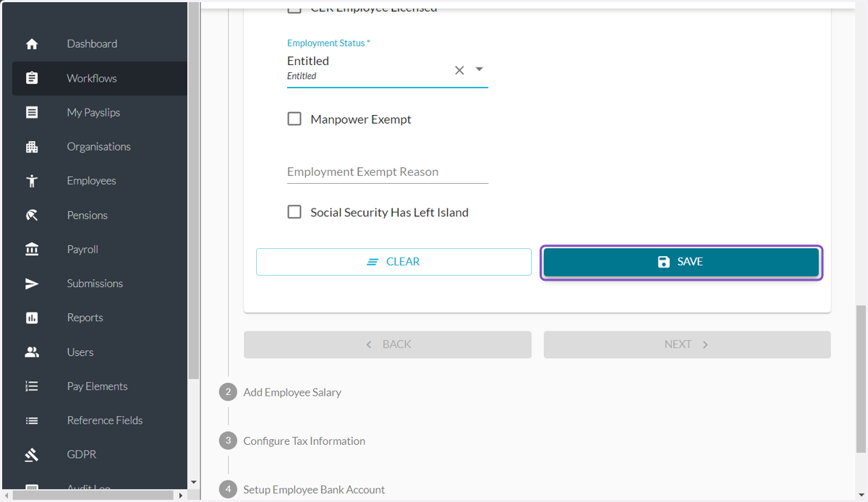The image size is (868, 502).
Task: Enable Social Security Has Left Island checkbox
Action: tap(294, 212)
